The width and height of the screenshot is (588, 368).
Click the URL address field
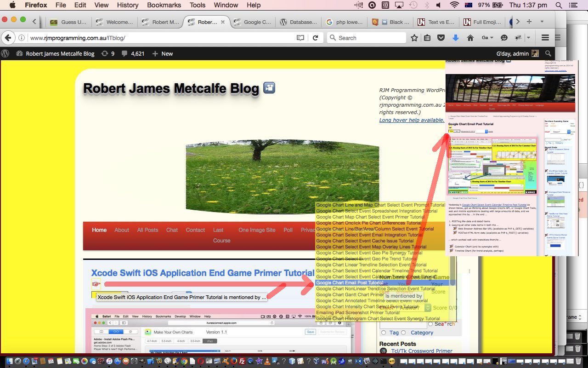161,38
